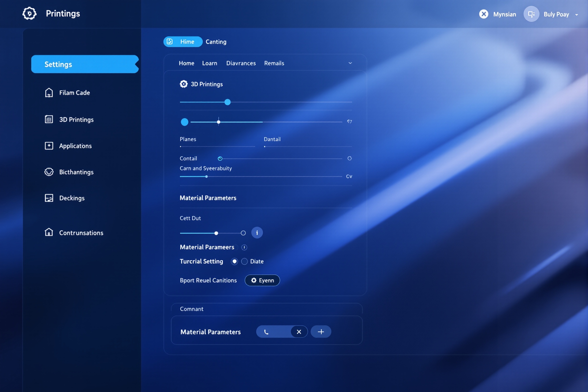Click the 3D Printings gear icon in panel
Screen dimensions: 588x392
(x=184, y=84)
